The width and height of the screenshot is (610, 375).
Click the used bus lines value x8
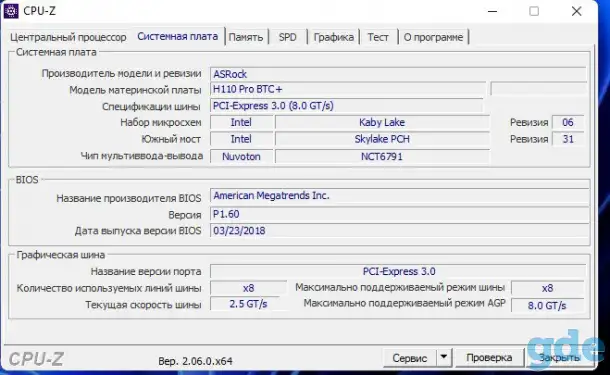point(248,288)
